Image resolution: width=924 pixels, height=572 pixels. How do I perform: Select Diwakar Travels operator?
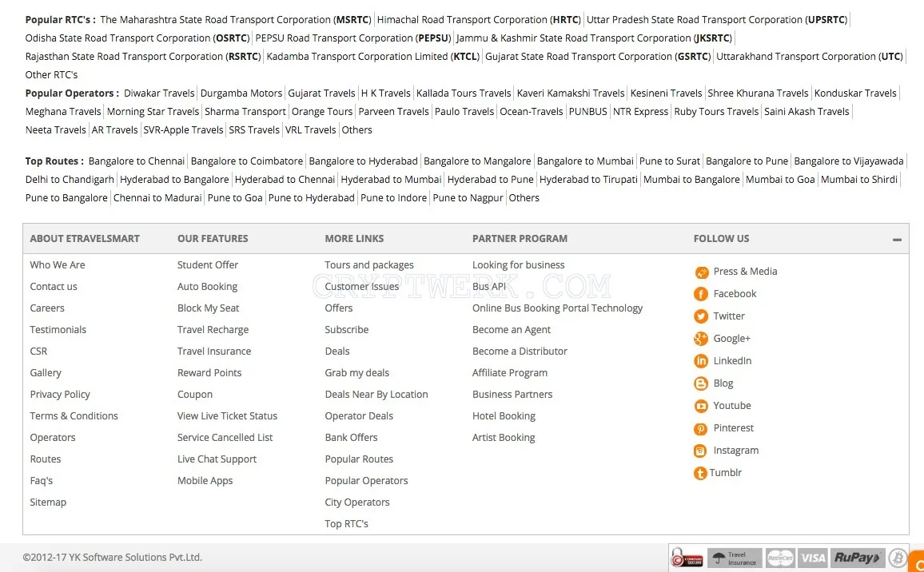[x=159, y=93]
